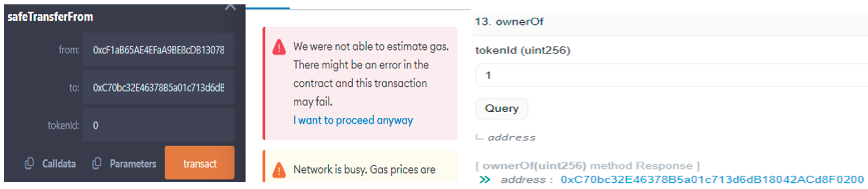
Task: Click the Parameters copy icon
Action: tap(97, 163)
